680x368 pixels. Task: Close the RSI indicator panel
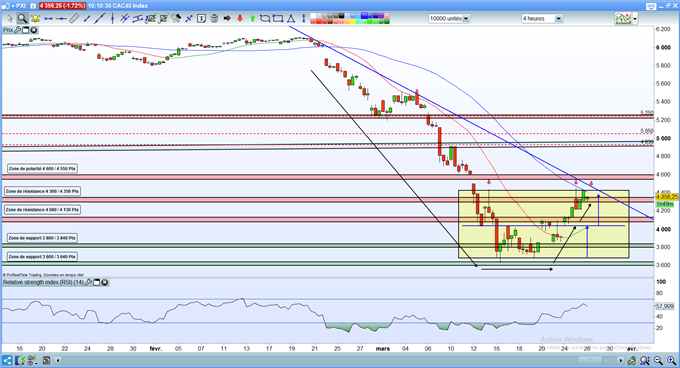[x=105, y=283]
